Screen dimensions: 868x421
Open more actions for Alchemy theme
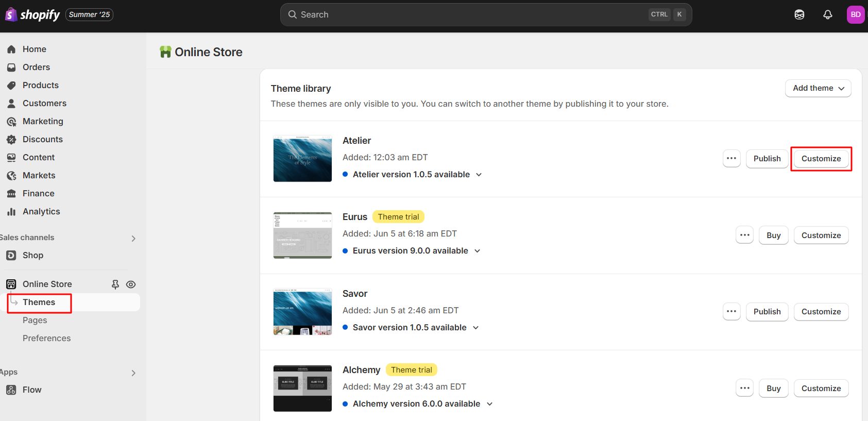[x=745, y=388]
